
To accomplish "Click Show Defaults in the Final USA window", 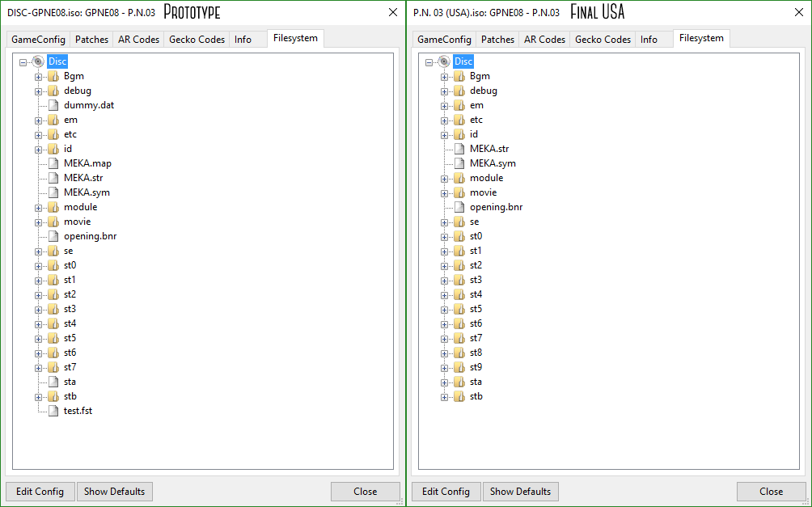I will (x=521, y=492).
